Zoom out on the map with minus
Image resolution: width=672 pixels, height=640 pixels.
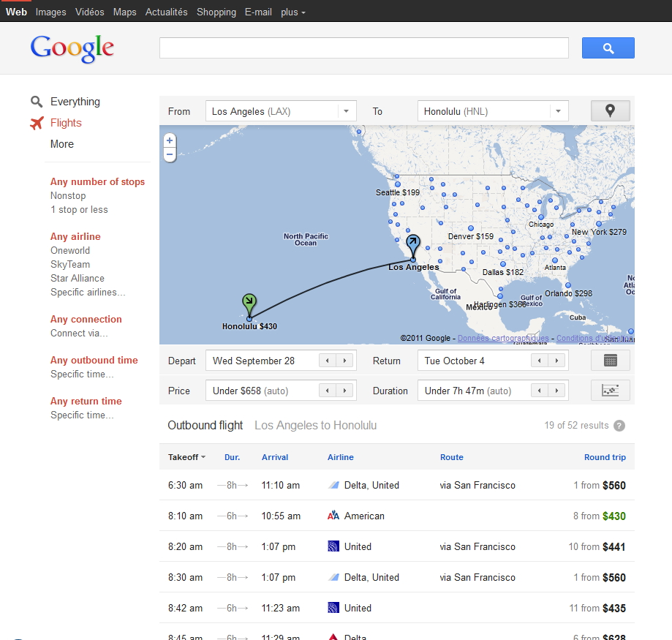coord(170,154)
